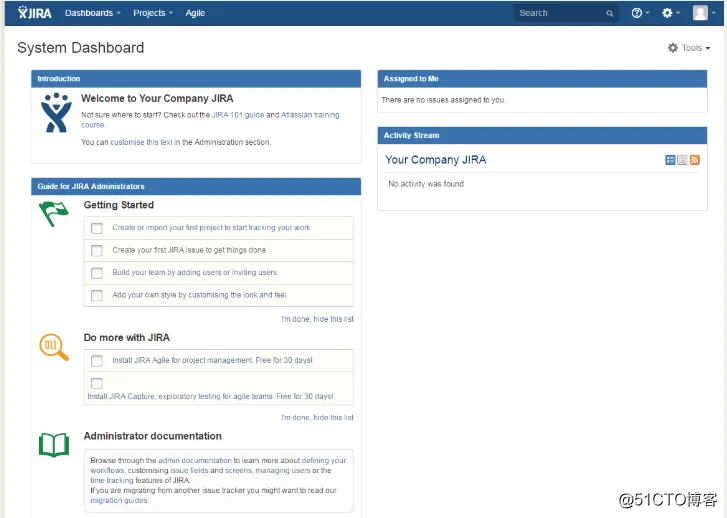The height and width of the screenshot is (518, 727).
Task: Open the 'issue fields' documentation link
Action: point(189,470)
